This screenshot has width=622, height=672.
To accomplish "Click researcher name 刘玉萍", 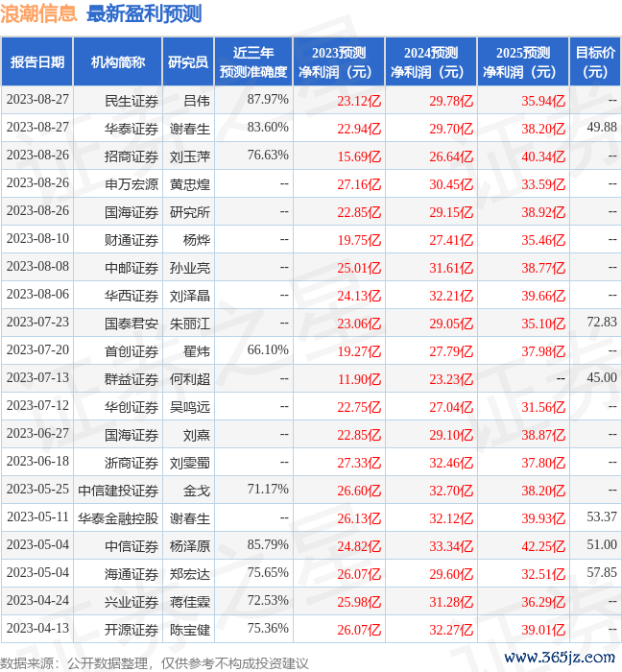I will point(190,156).
